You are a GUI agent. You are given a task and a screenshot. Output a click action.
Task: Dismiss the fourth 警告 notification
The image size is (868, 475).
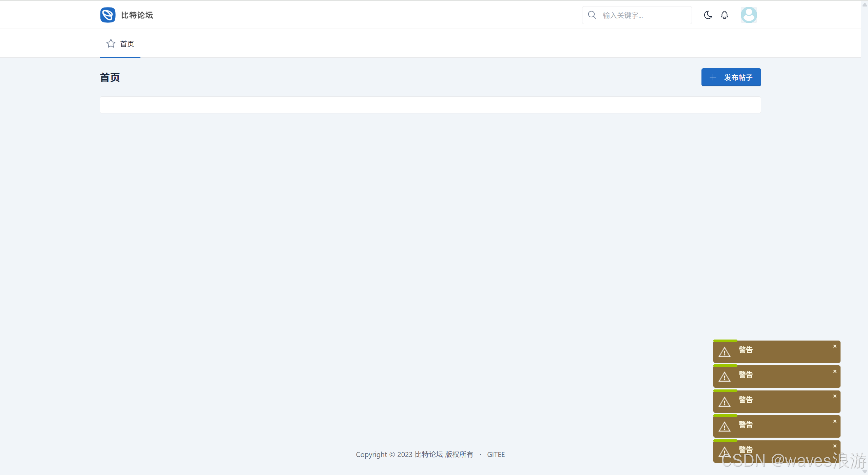[834, 421]
